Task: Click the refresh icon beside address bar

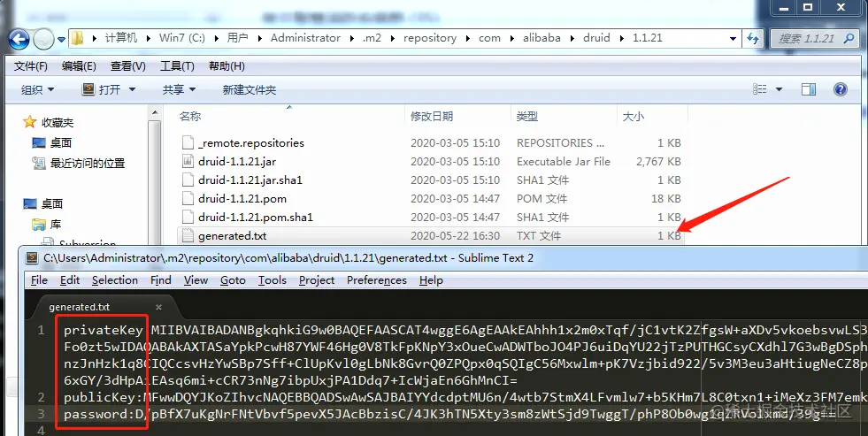Action: tap(753, 38)
